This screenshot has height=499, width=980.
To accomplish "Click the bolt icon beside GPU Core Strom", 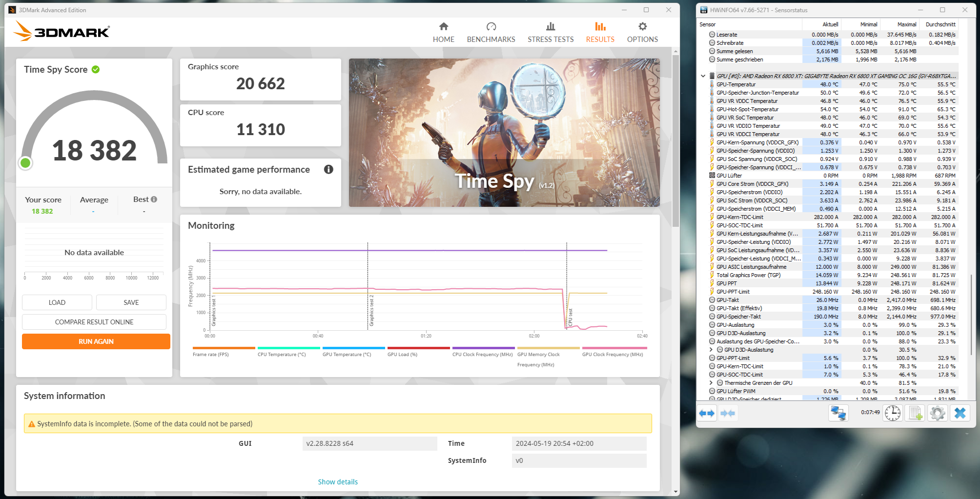I will 712,184.
